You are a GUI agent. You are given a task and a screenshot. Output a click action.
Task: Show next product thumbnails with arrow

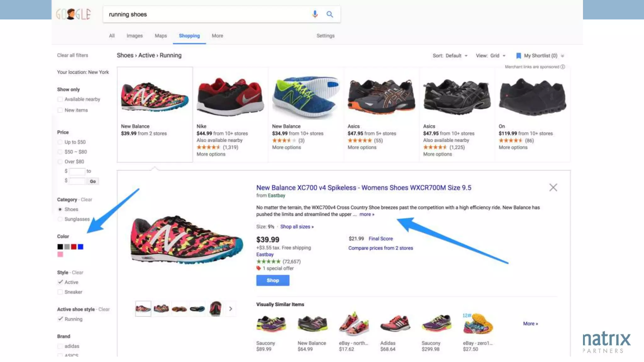coord(230,309)
